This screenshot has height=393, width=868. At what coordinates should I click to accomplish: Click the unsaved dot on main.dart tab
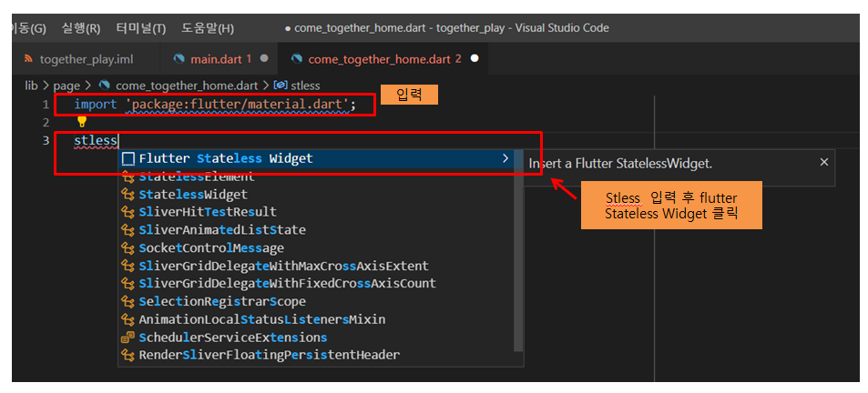(264, 58)
